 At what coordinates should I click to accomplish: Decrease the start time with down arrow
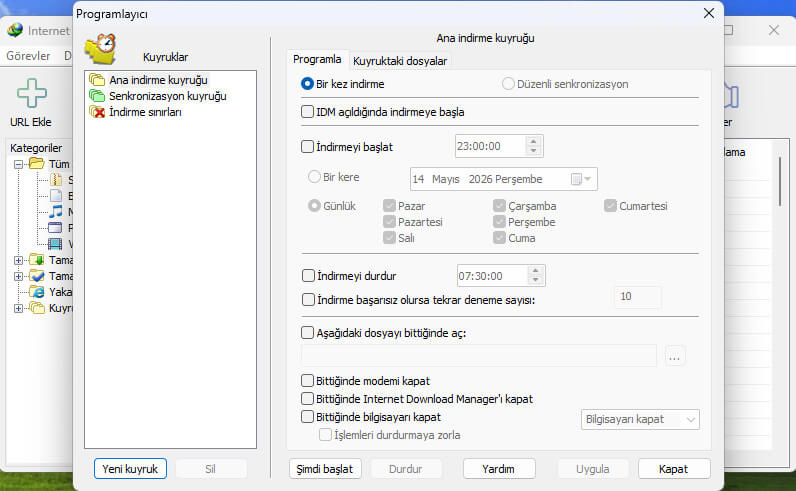click(533, 150)
